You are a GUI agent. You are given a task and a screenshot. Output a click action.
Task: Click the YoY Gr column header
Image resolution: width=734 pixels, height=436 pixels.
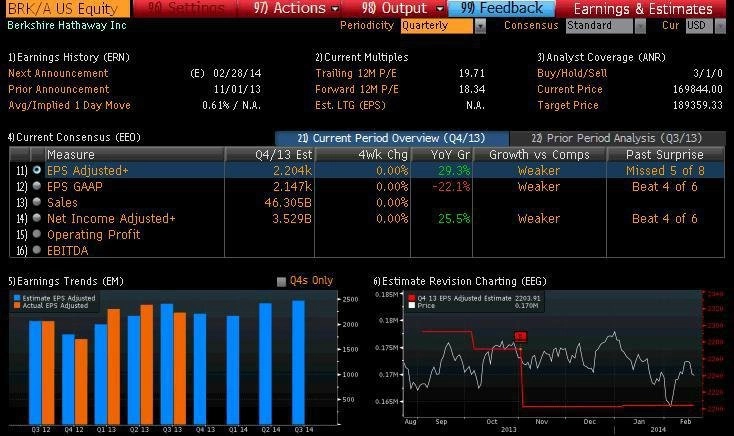click(441, 155)
